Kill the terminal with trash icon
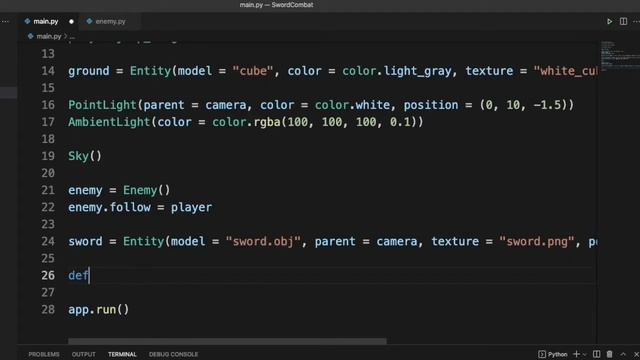The width and height of the screenshot is (640, 360). pos(609,354)
